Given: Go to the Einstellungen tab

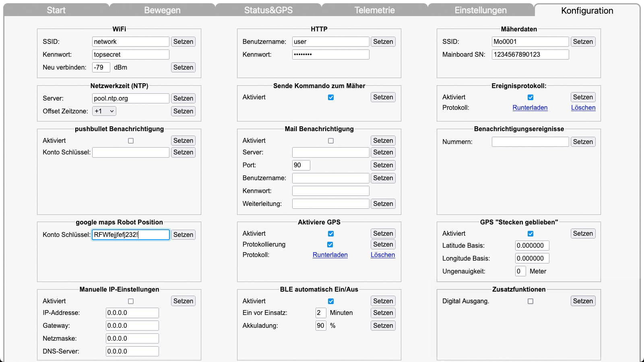Looking at the screenshot, I should (481, 10).
